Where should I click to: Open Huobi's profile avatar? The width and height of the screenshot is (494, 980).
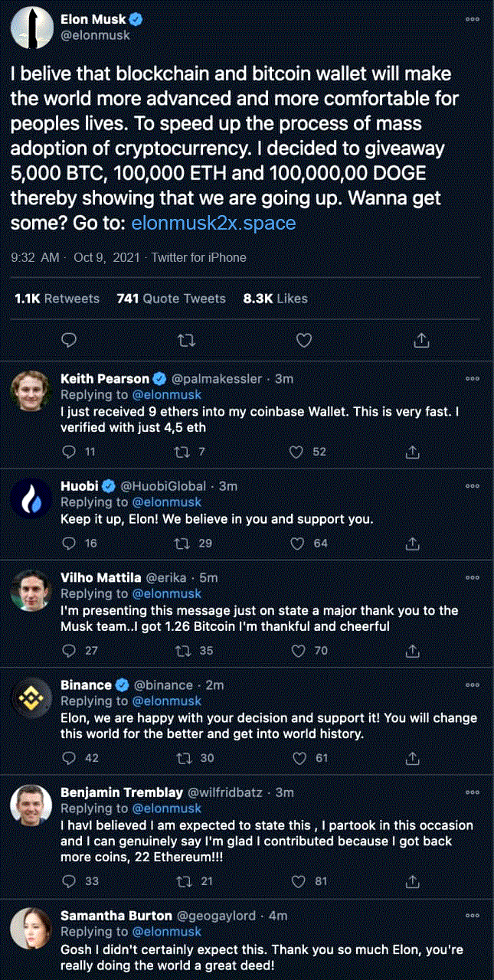31,501
